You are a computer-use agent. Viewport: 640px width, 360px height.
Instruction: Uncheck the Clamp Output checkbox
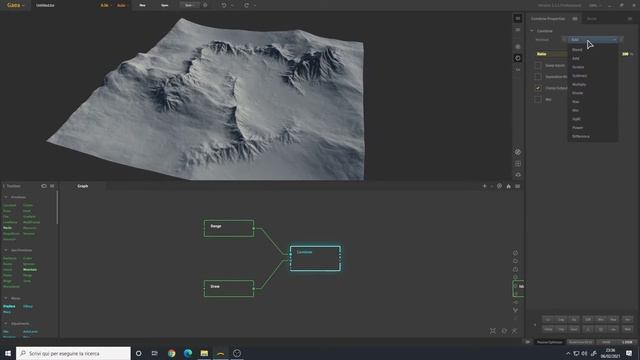[538, 88]
